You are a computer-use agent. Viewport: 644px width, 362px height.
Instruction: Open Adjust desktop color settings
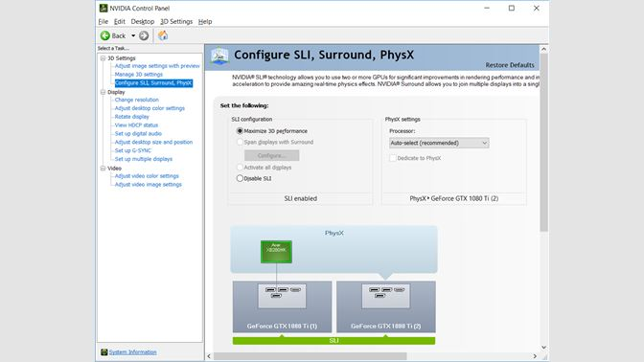tap(149, 108)
